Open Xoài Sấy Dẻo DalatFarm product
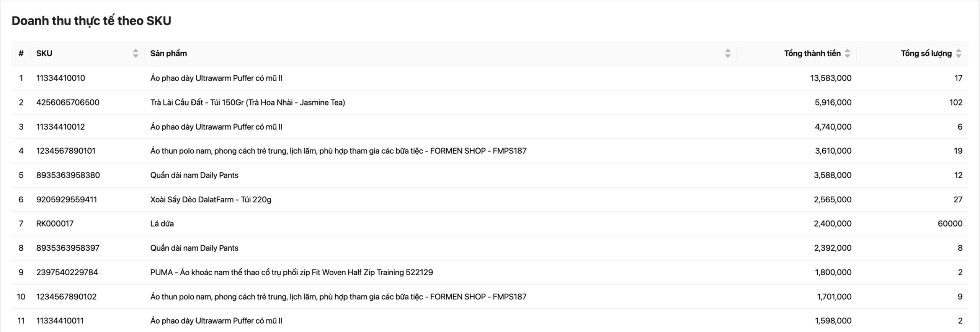980x332 pixels. coord(211,199)
